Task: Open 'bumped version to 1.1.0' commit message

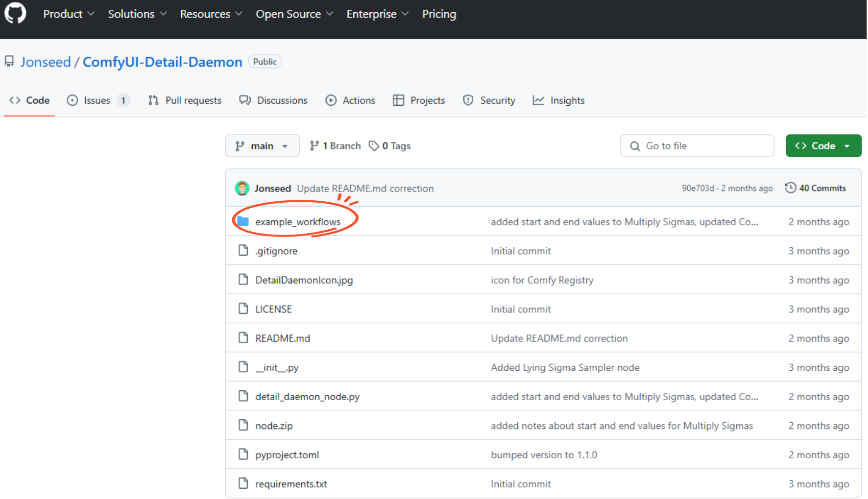Action: point(544,455)
